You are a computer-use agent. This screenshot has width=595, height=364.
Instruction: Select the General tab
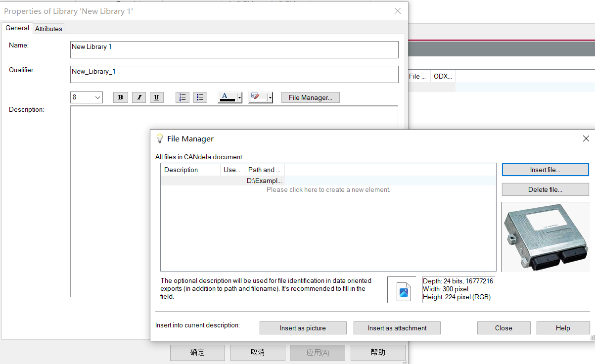coord(17,28)
